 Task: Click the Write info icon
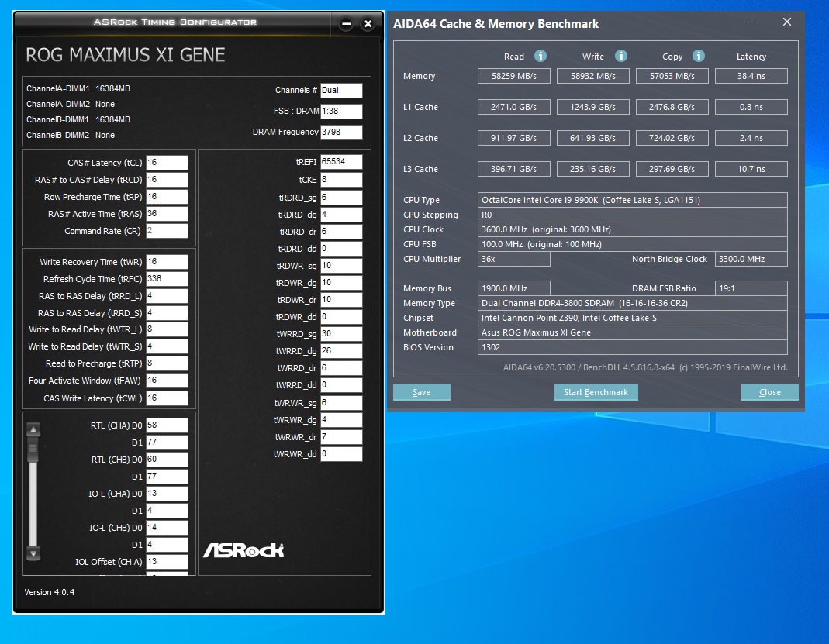620,56
